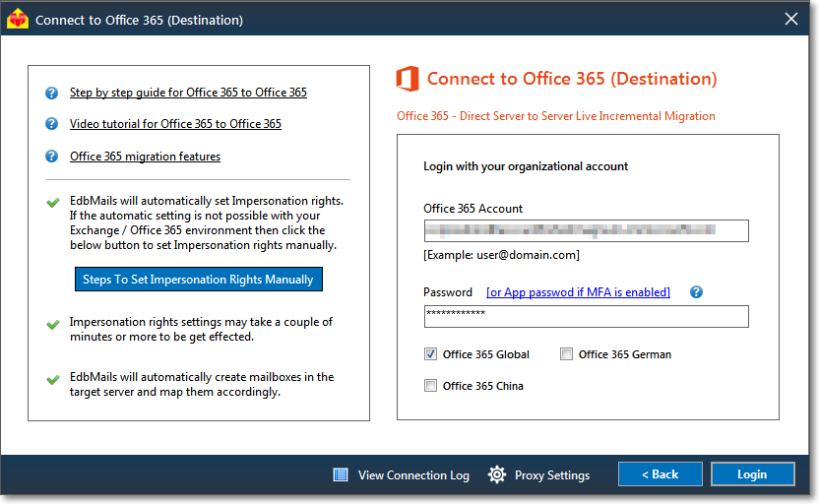Click the Back button
Viewport: 819px width, 504px height.
(x=661, y=474)
